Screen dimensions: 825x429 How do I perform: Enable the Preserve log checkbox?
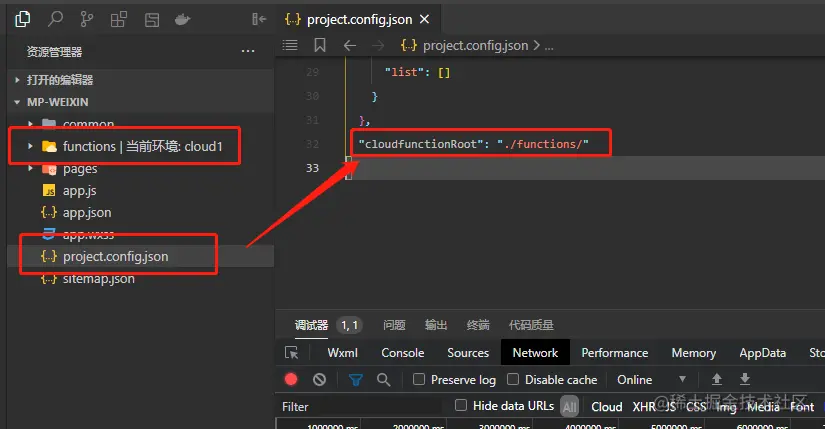419,379
